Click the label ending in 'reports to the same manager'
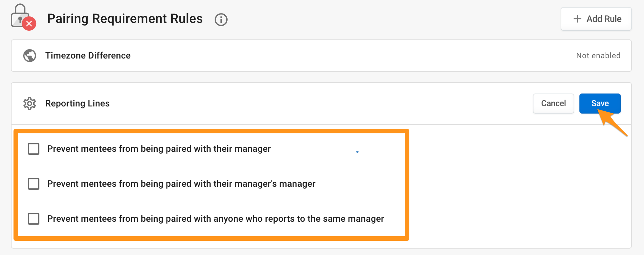Viewport: 644px width, 255px height. 216,219
